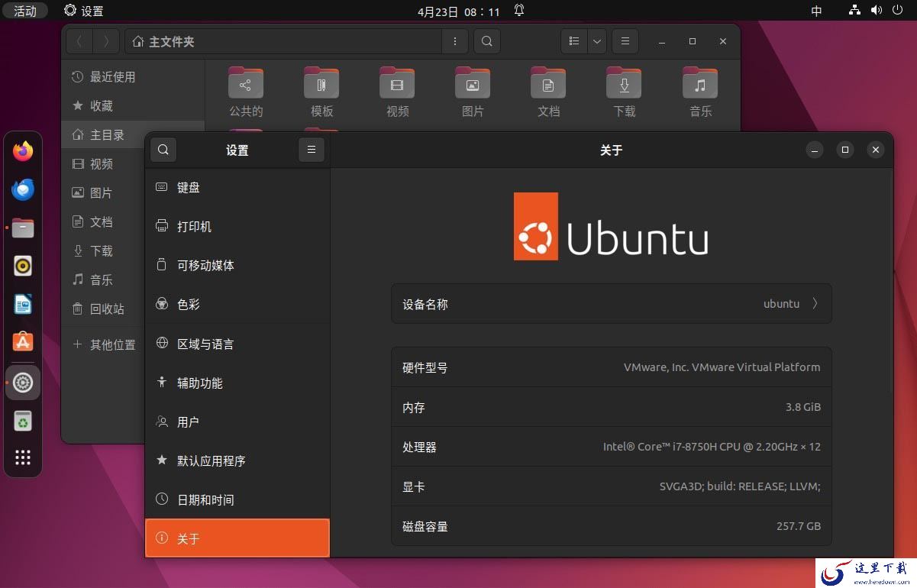Open power menu icon in top bar
This screenshot has width=917, height=588.
[x=897, y=11]
